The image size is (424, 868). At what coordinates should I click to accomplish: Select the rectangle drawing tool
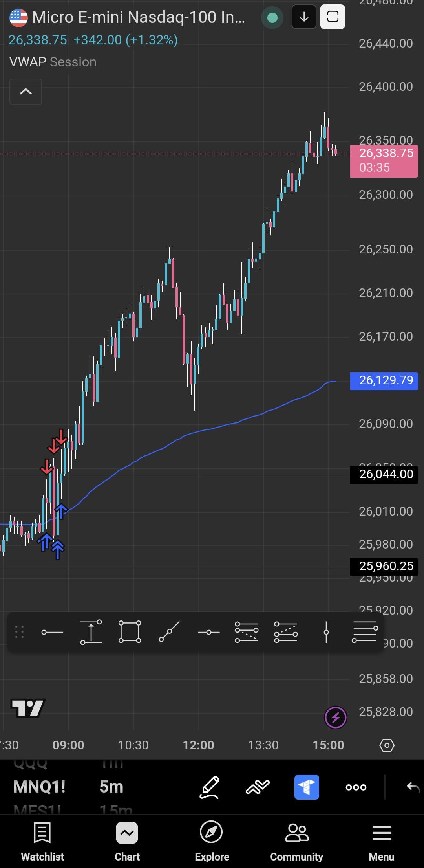(130, 632)
